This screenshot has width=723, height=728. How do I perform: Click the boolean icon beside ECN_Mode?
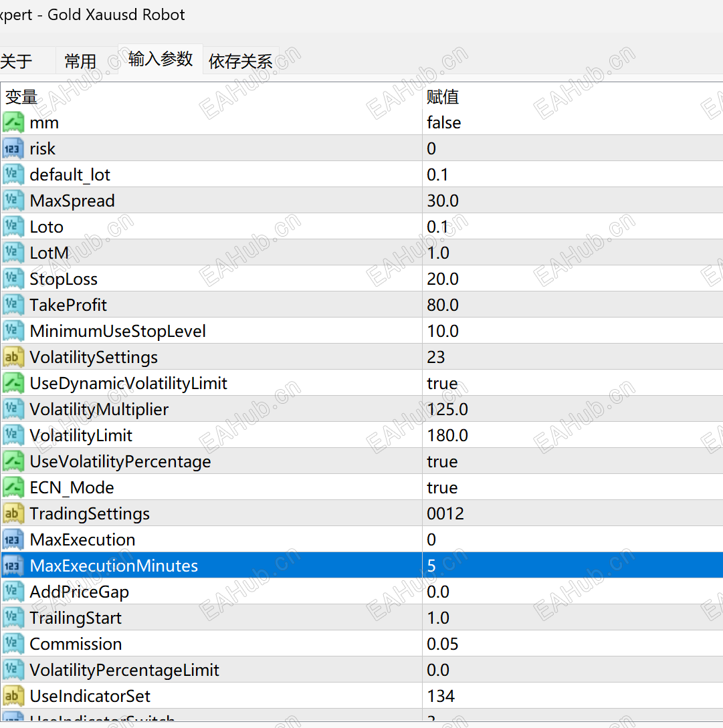point(13,487)
